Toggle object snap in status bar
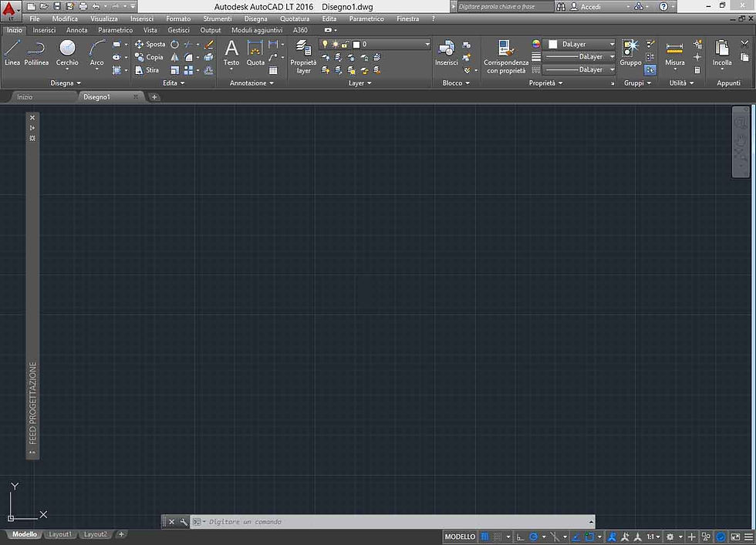The height and width of the screenshot is (545, 756). (x=589, y=537)
